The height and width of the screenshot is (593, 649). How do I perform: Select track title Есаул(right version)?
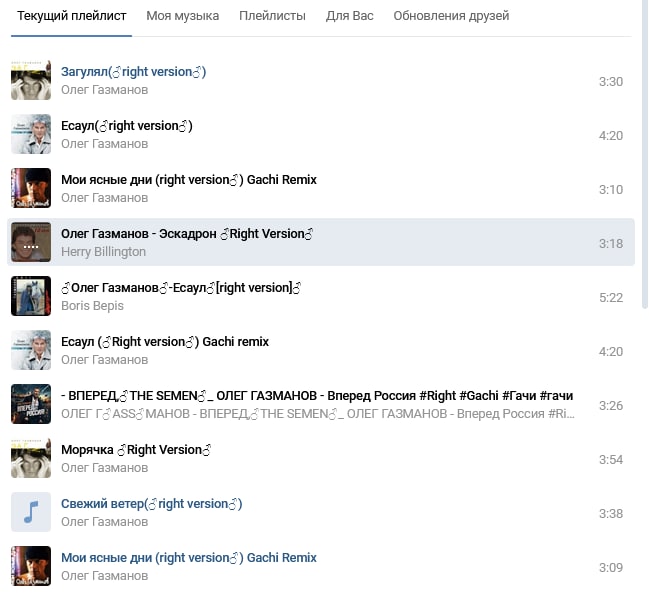tap(127, 126)
